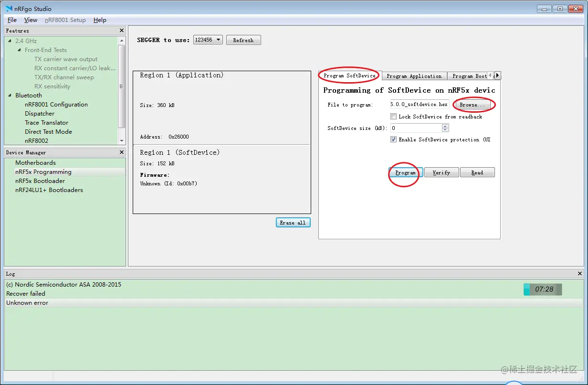Click the 'Address: 0x26000' text
Image resolution: width=588 pixels, height=385 pixels.
tap(164, 137)
